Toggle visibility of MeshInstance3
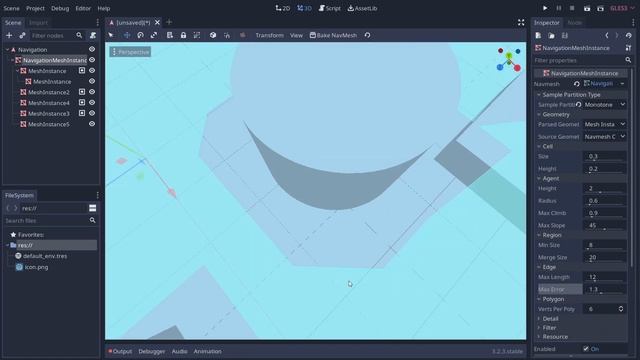This screenshot has width=640, height=360. tap(92, 113)
